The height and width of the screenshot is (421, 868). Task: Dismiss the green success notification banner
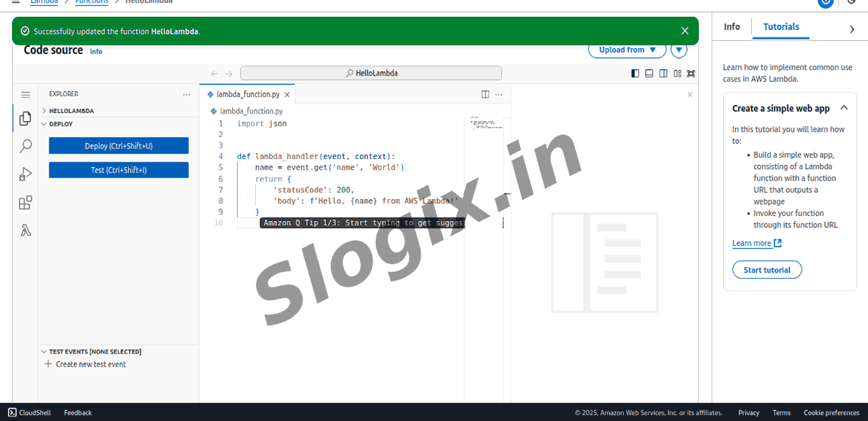(x=684, y=31)
